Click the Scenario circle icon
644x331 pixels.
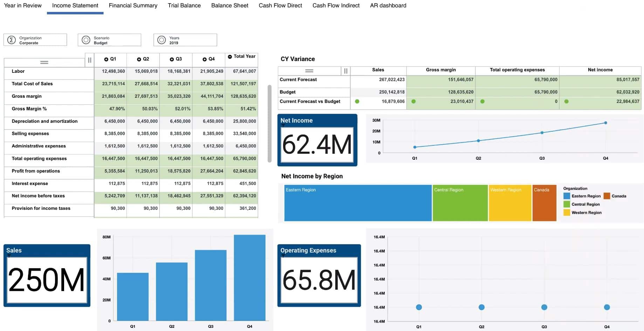[86, 40]
